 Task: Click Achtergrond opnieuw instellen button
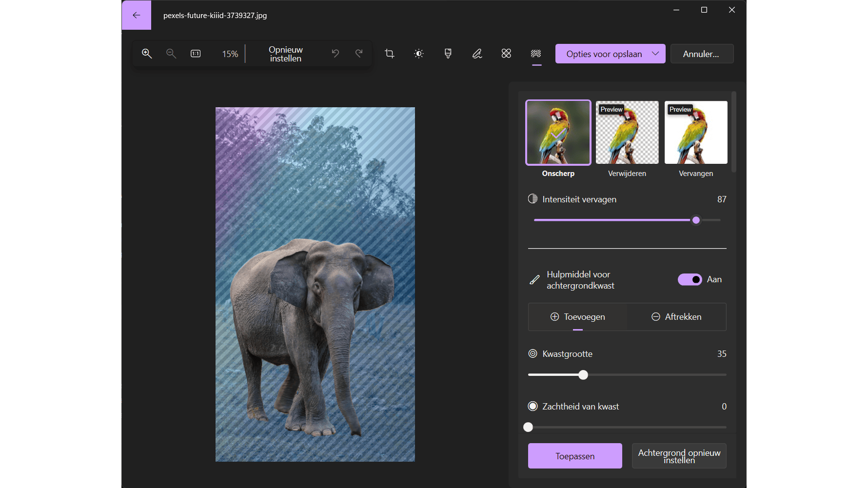(x=679, y=456)
